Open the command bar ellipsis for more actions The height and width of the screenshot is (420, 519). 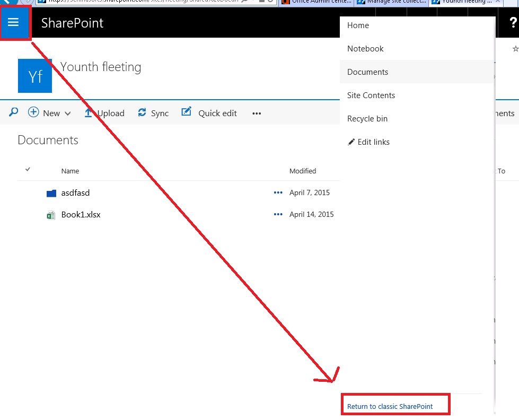(257, 113)
